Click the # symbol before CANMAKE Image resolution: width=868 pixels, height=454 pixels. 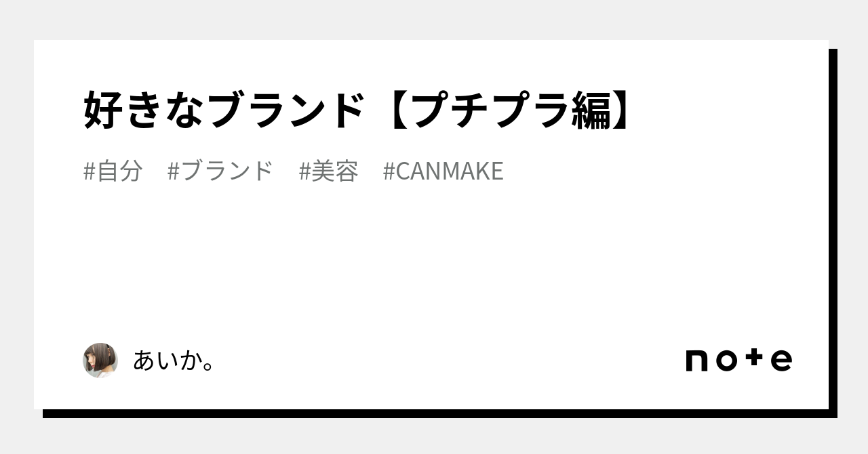(x=389, y=171)
